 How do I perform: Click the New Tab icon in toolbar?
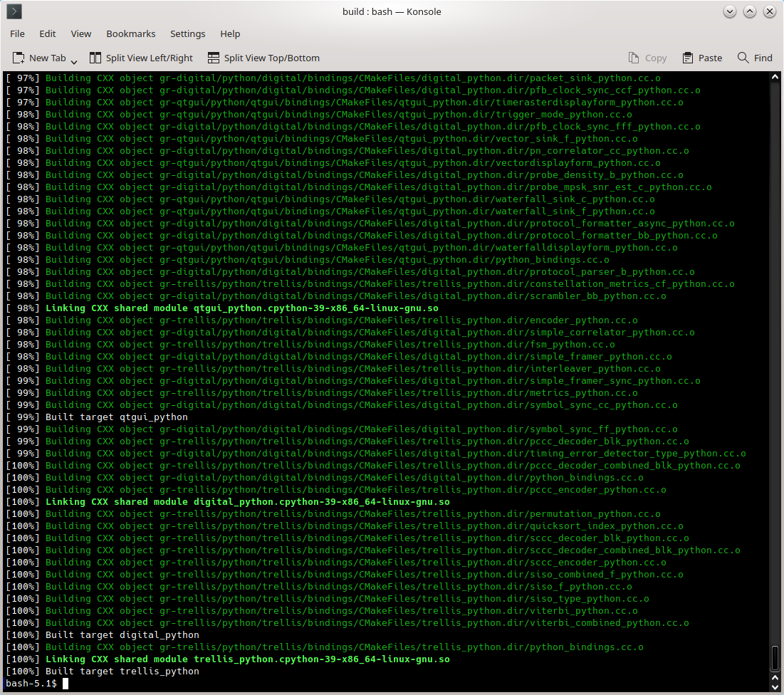[19, 58]
